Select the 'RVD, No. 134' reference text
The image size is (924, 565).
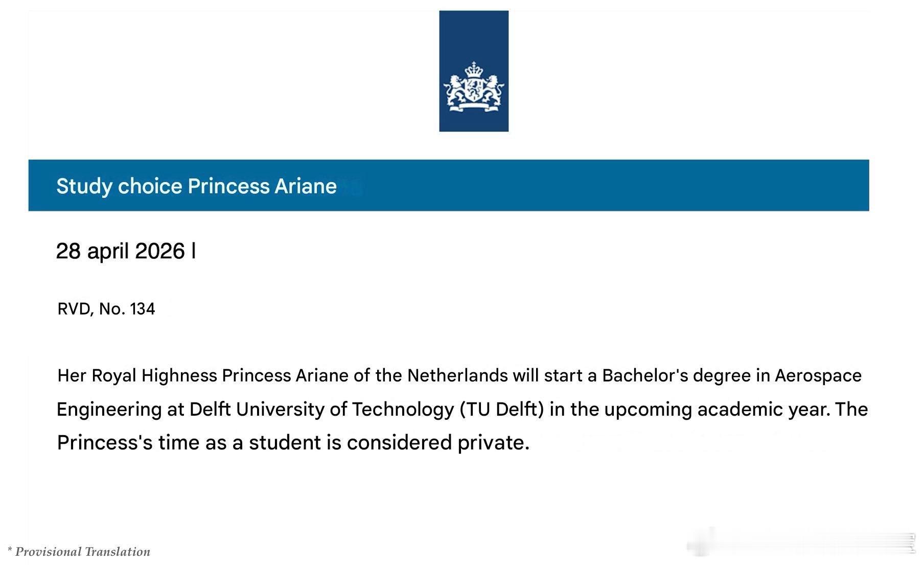point(106,309)
